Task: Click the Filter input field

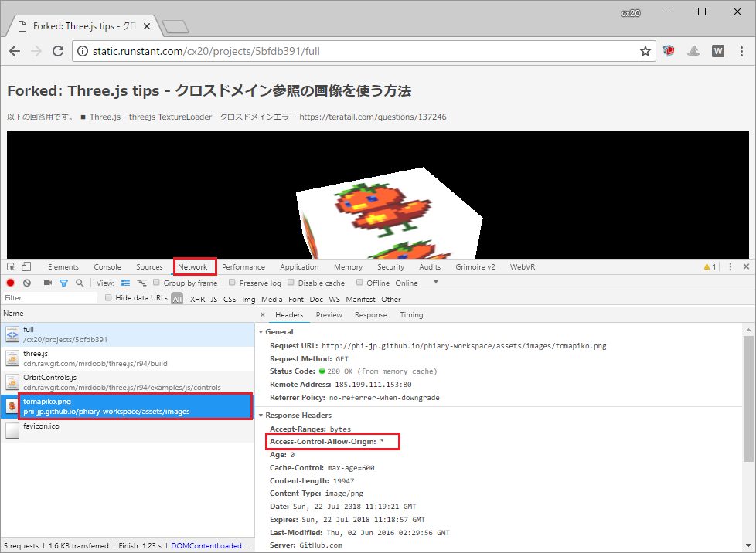Action: tap(46, 298)
